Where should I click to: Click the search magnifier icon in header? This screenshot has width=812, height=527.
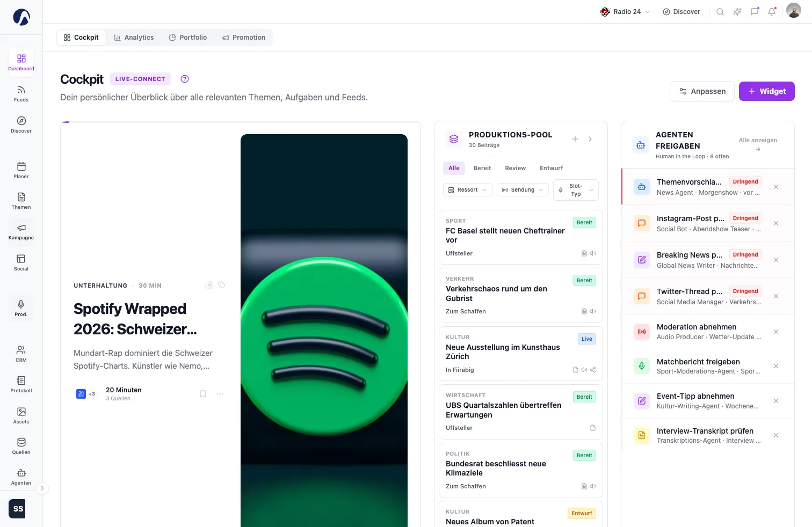(x=720, y=12)
